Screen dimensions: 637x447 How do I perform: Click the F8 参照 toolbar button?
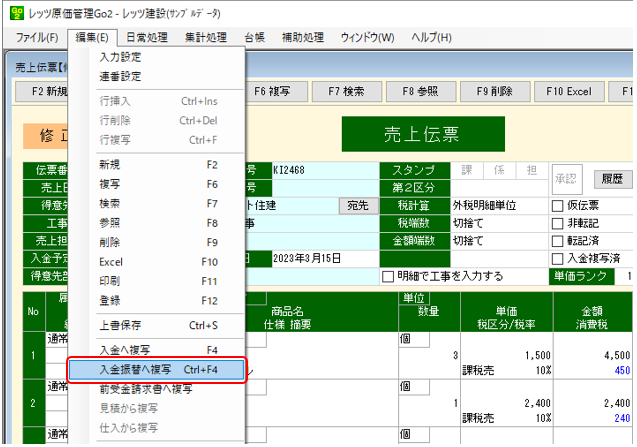pyautogui.click(x=420, y=91)
